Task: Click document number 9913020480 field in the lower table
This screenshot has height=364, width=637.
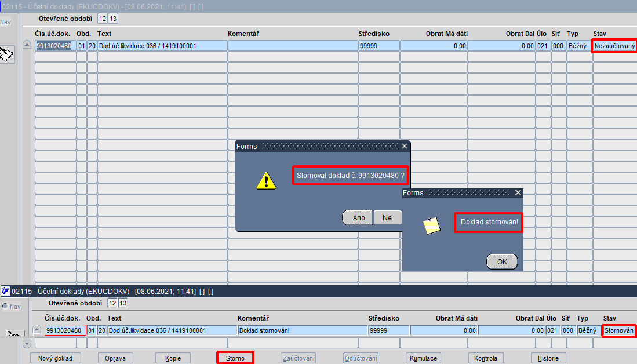Action: (65, 330)
